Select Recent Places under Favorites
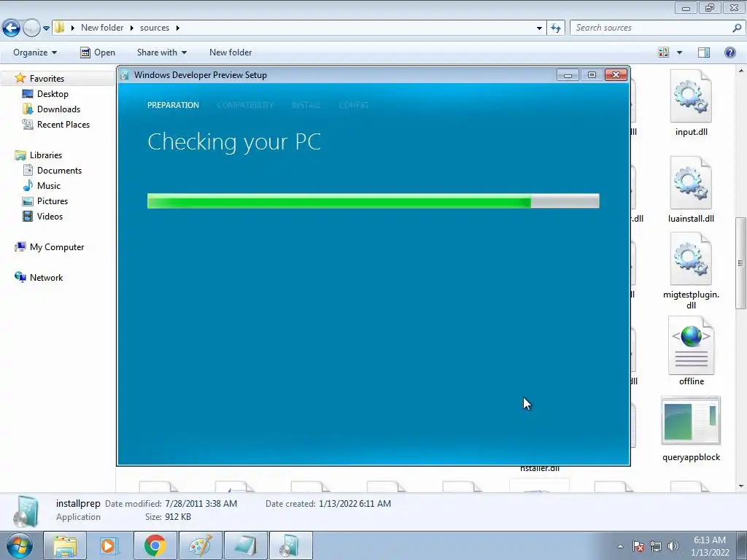The width and height of the screenshot is (747, 560). pos(63,124)
